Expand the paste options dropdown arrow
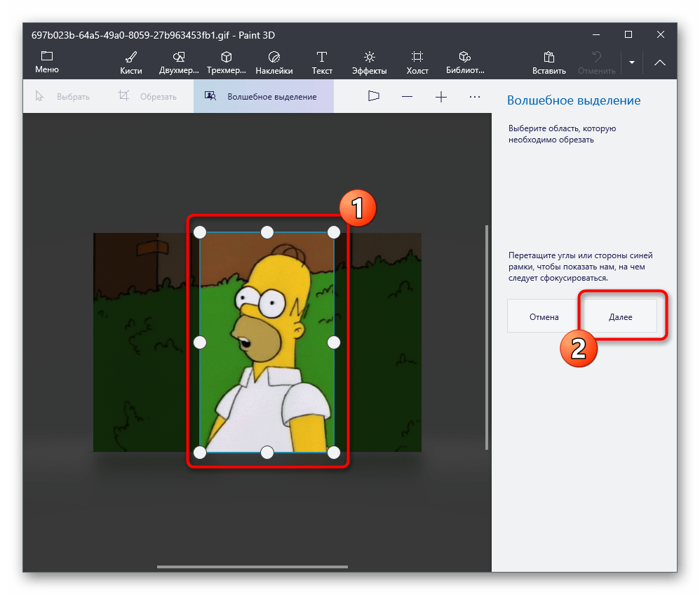This screenshot has width=700, height=595. tap(632, 62)
